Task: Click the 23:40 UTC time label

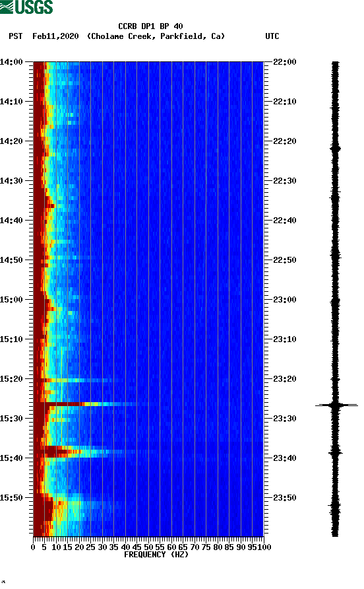Action: coord(284,458)
